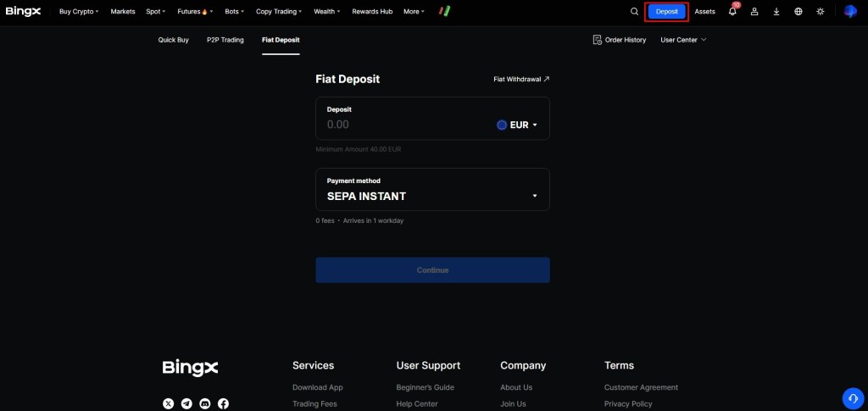
Task: Click the deposit amount input field
Action: click(407, 125)
